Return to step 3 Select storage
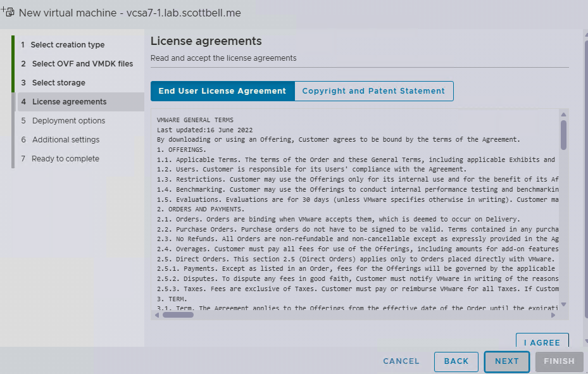This screenshot has height=374, width=588. click(58, 83)
